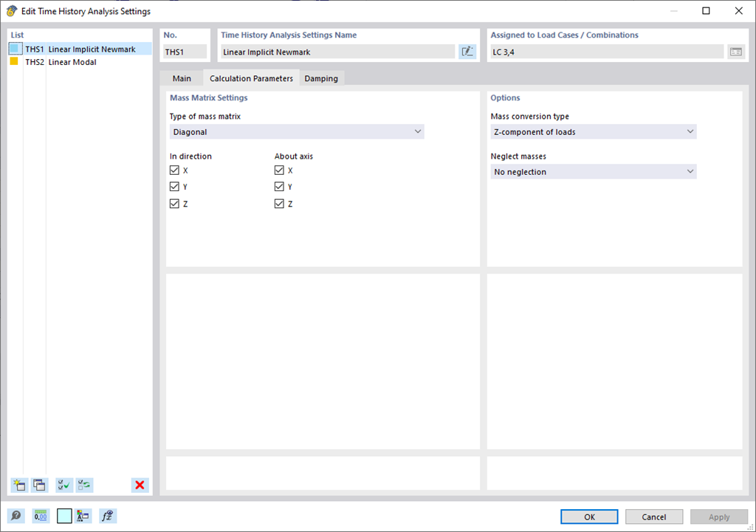Click the invert selection icon
The image size is (756, 532).
tap(84, 485)
